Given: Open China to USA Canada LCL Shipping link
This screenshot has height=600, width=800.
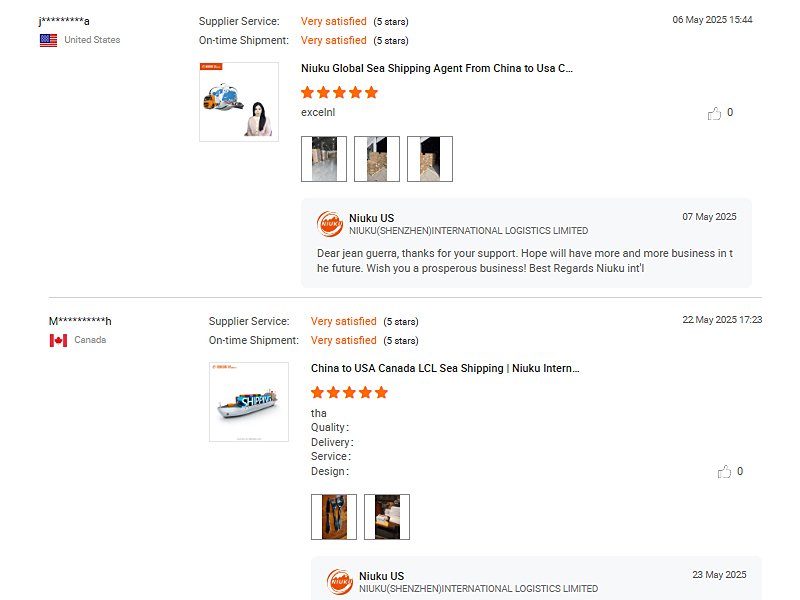Looking at the screenshot, I should click(445, 369).
